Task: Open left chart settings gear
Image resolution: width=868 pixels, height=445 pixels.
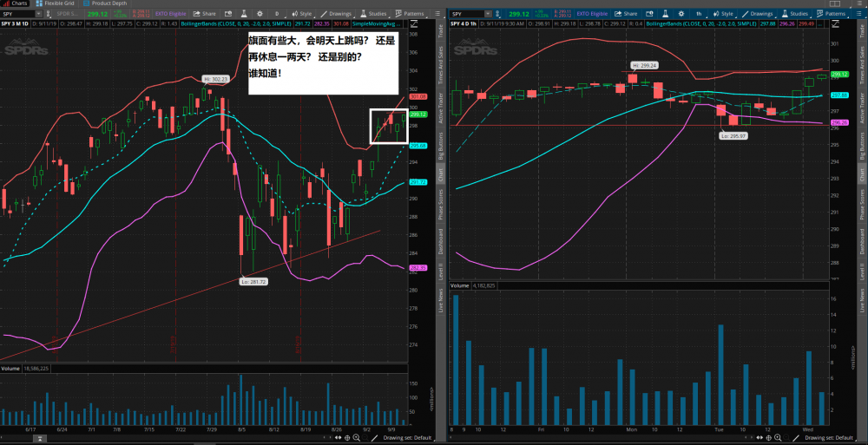Action: pos(260,13)
